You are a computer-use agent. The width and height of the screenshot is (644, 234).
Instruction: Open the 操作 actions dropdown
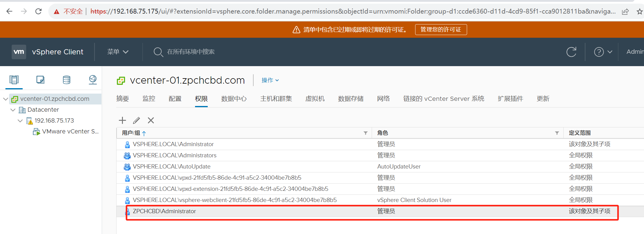pos(270,80)
